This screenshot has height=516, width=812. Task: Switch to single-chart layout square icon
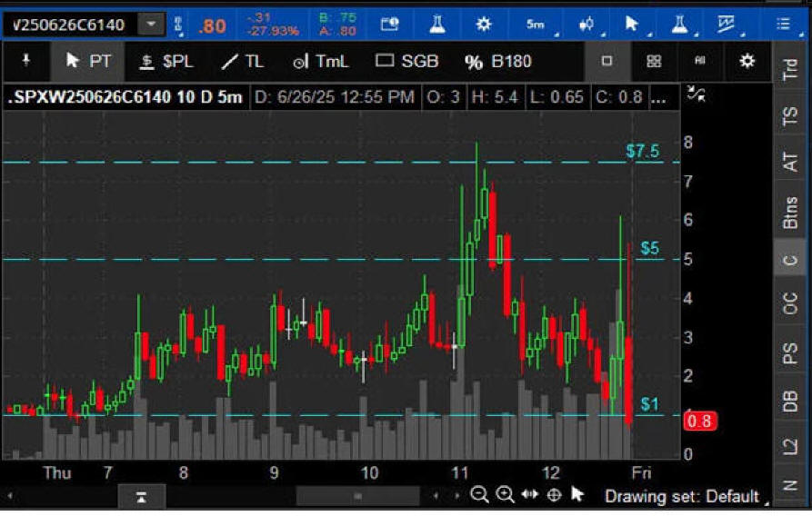pos(606,61)
